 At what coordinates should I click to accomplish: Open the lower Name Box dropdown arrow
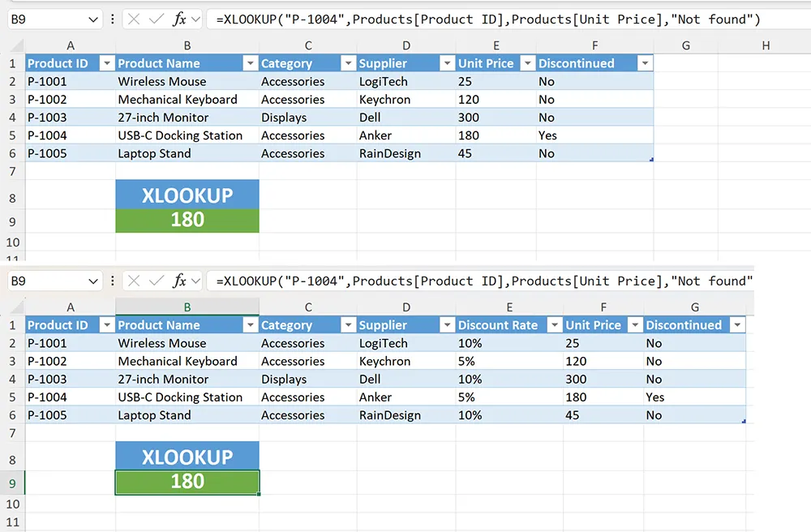click(x=92, y=281)
